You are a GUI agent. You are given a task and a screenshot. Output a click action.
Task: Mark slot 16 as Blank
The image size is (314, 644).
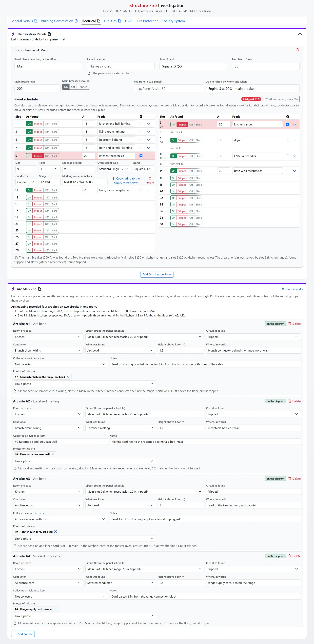[x=199, y=178]
